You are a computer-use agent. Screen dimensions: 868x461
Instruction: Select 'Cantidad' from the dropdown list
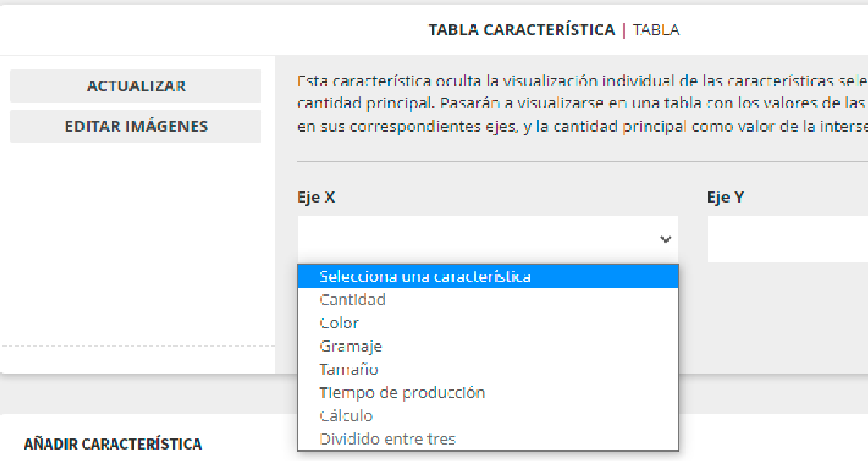click(353, 300)
